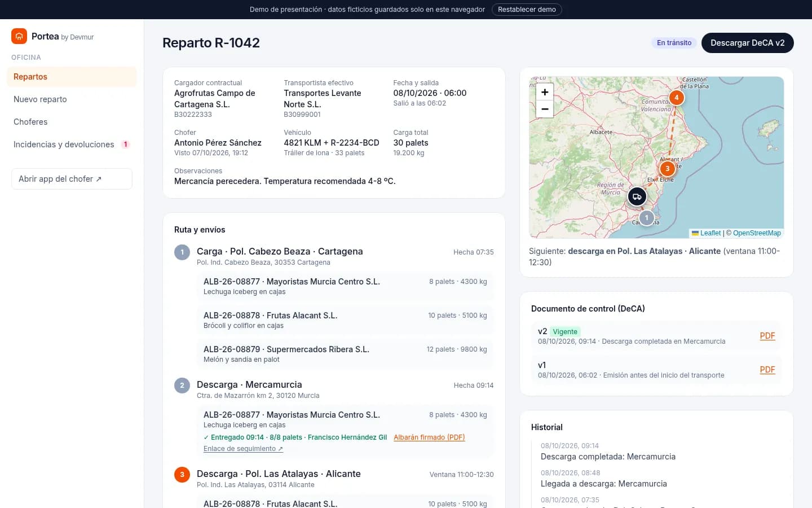Select shipment ALB-26-08877 under Carga Cartagena
812x508 pixels.
pos(345,286)
